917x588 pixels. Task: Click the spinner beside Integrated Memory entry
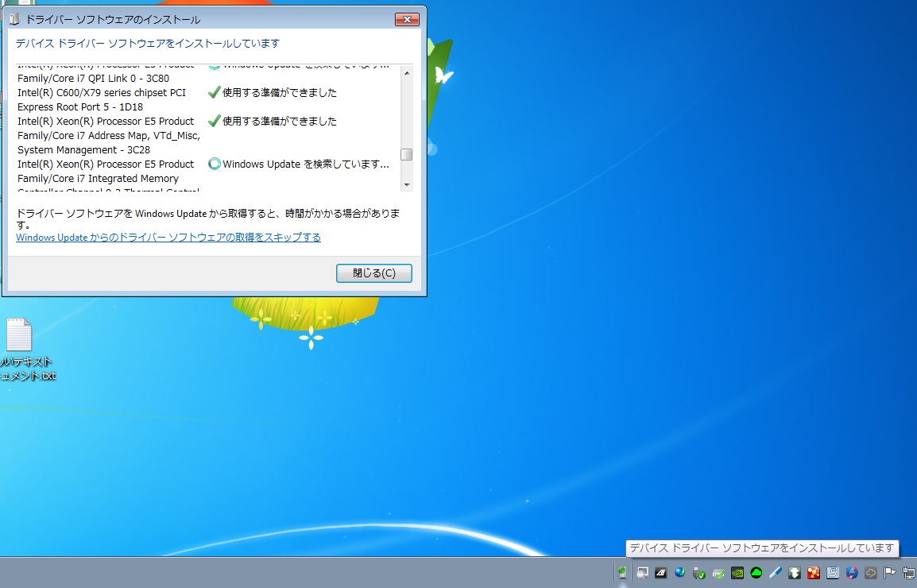214,164
